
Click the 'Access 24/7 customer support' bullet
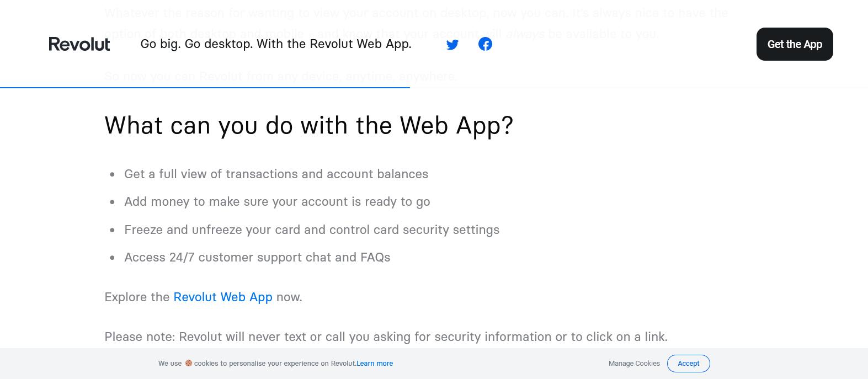257,257
